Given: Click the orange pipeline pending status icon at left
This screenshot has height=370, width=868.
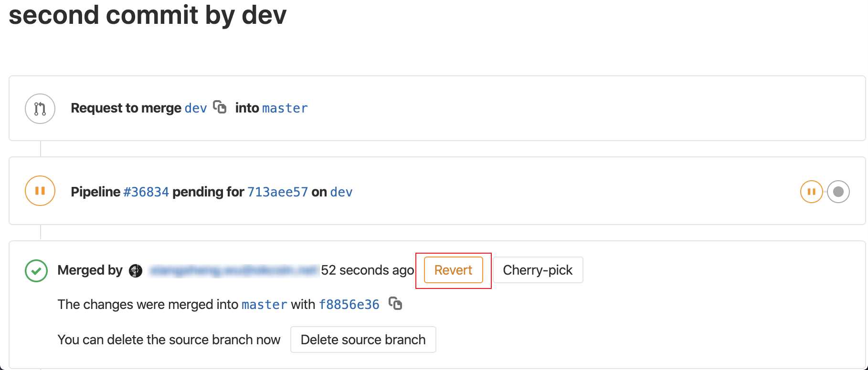Looking at the screenshot, I should click(x=40, y=191).
